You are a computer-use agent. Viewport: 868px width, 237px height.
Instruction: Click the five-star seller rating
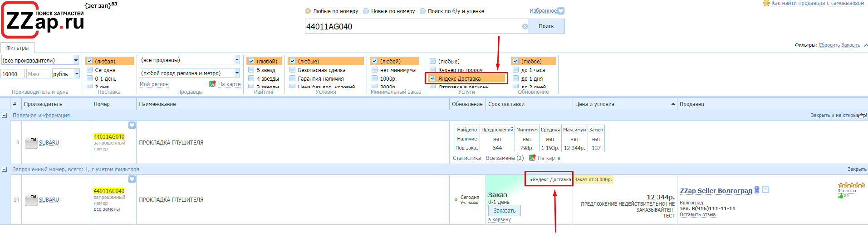pyautogui.click(x=852, y=185)
